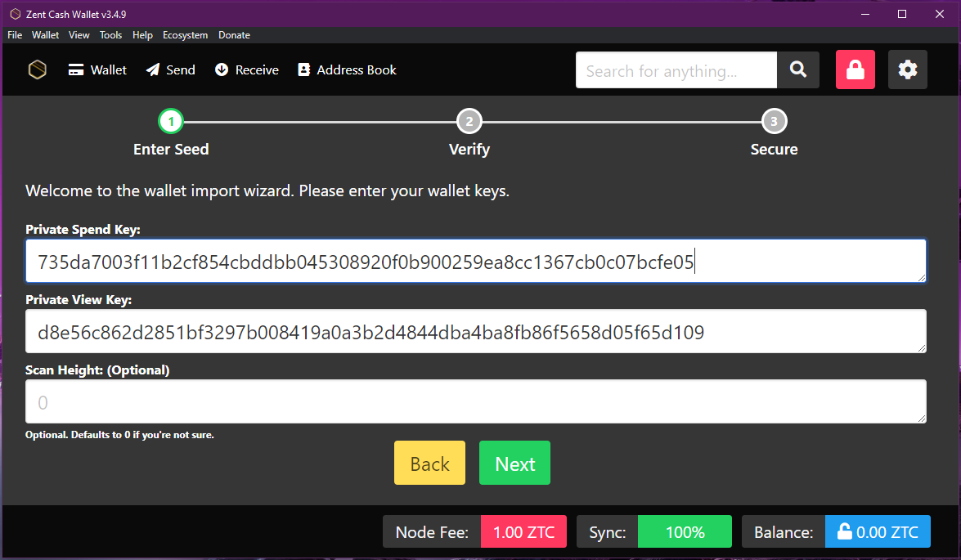
Task: Click the 0.00 ZTC balance badge
Action: click(x=878, y=532)
